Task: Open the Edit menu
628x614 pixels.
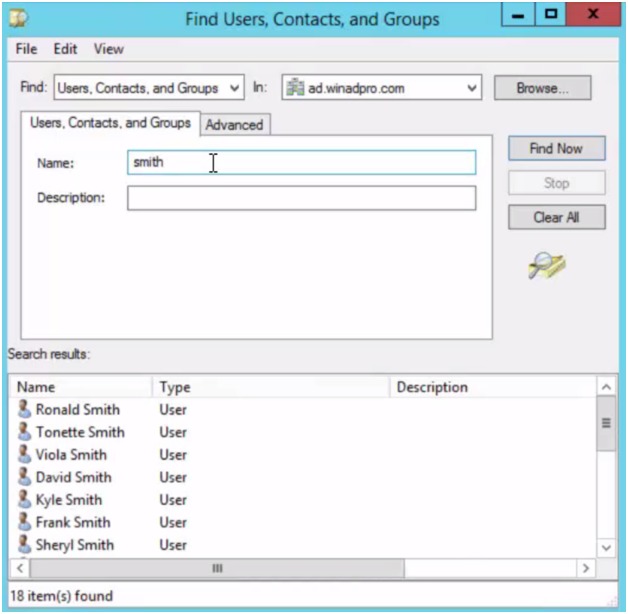Action: (65, 49)
